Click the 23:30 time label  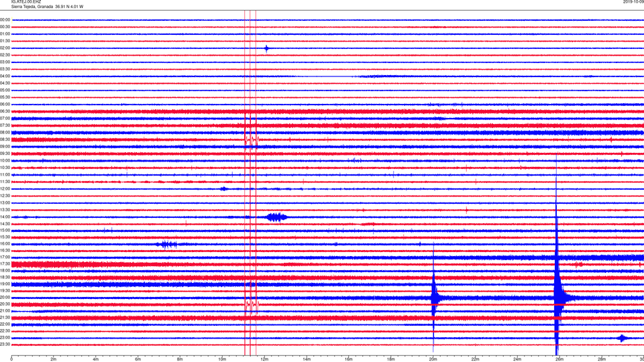(x=5, y=345)
